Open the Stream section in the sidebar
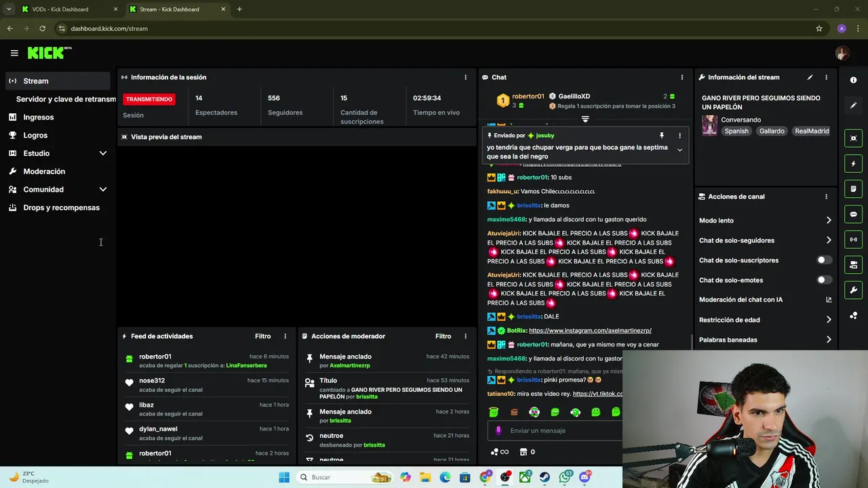868x488 pixels. click(x=58, y=81)
